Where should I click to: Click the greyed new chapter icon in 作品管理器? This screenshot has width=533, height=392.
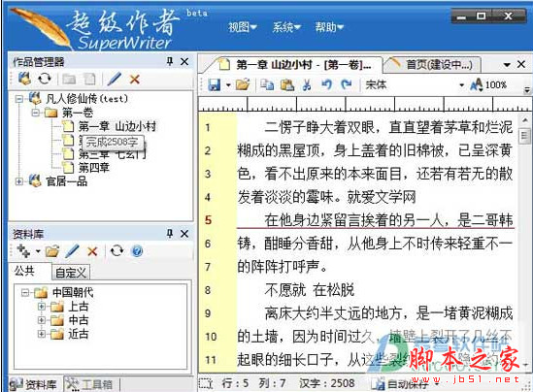(x=90, y=80)
